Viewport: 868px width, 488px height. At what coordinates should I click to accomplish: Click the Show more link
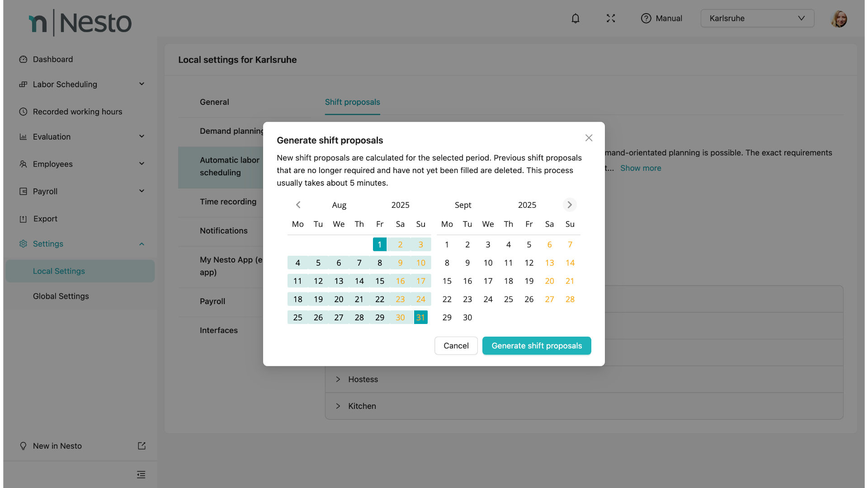(x=641, y=168)
